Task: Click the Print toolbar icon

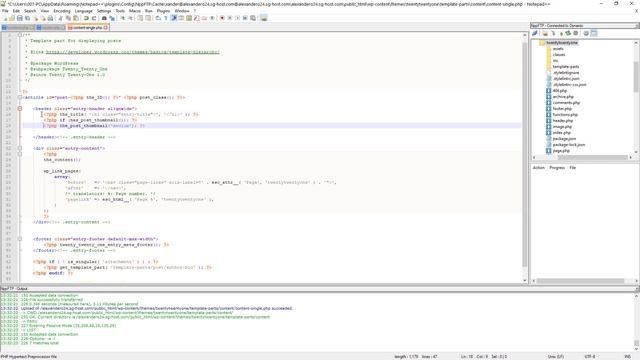Action: [50, 18]
